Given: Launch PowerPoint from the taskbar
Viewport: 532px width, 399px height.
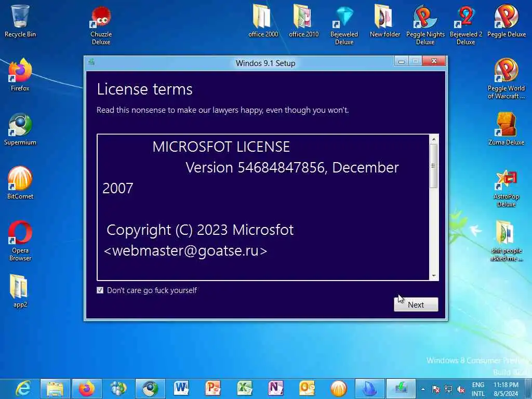Looking at the screenshot, I should [213, 389].
